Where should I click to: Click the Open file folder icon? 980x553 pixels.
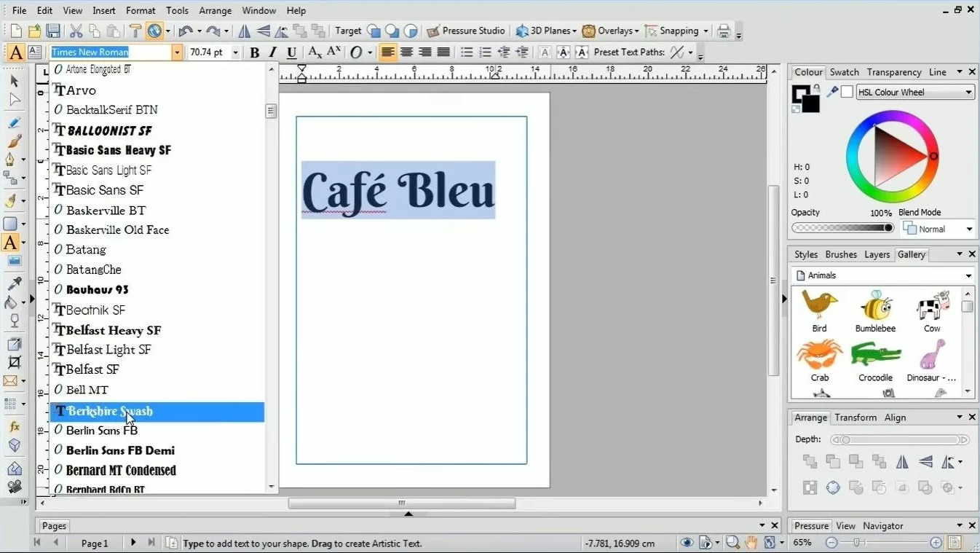34,31
